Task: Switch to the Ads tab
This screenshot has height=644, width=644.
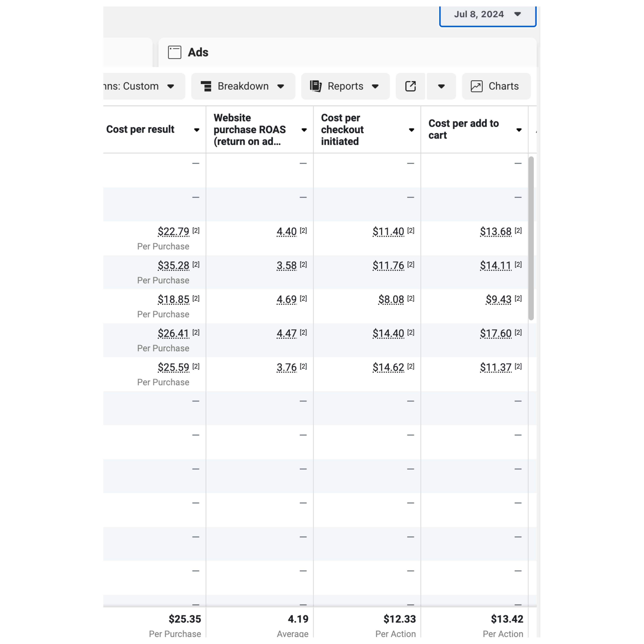Action: tap(198, 52)
